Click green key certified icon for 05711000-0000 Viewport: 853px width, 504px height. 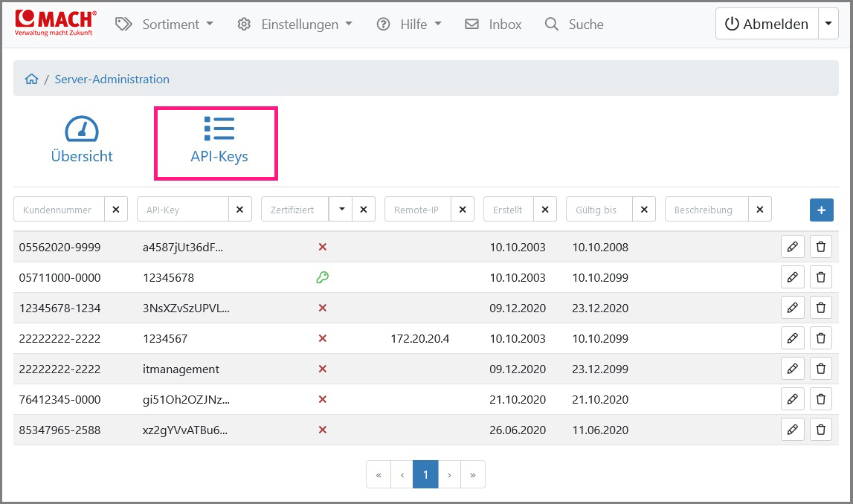tap(323, 277)
